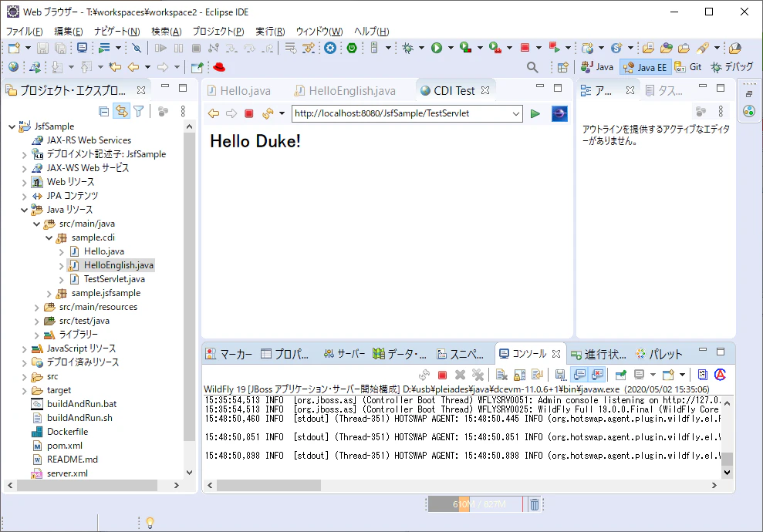Expand the target folder
The width and height of the screenshot is (763, 532).
point(24,390)
